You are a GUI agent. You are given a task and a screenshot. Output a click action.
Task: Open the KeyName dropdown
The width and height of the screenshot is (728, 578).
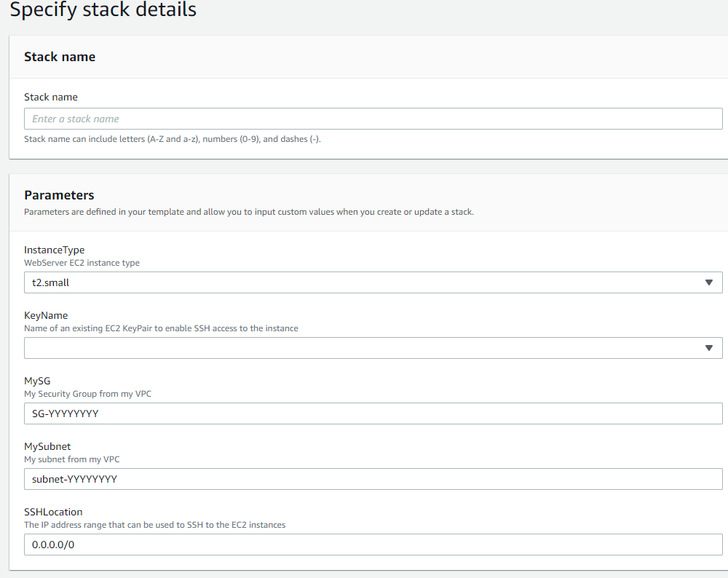pyautogui.click(x=373, y=348)
